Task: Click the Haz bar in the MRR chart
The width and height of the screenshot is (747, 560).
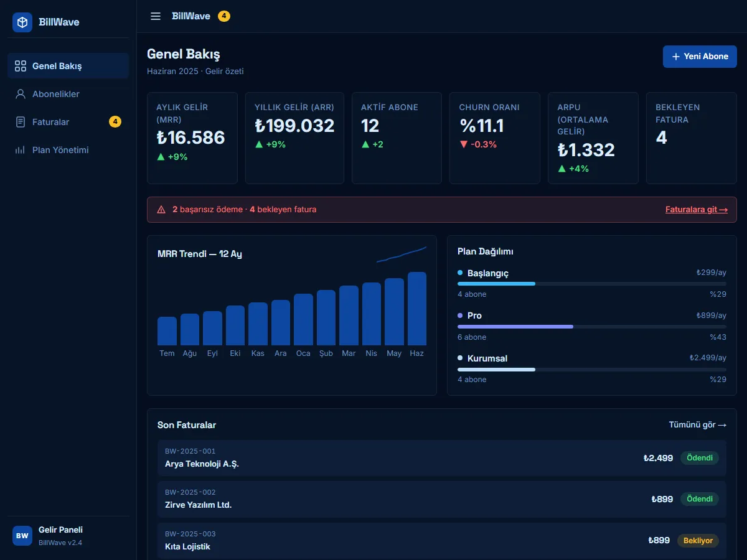Action: tap(417, 309)
